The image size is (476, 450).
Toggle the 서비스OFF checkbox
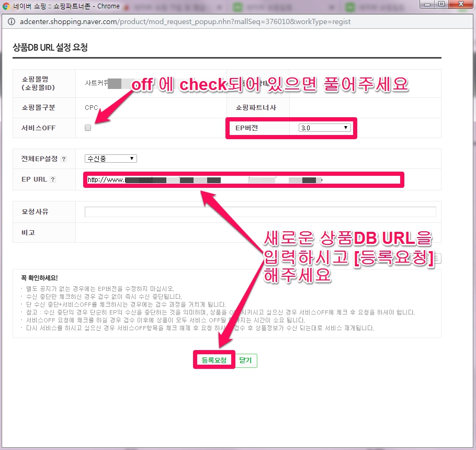(87, 128)
